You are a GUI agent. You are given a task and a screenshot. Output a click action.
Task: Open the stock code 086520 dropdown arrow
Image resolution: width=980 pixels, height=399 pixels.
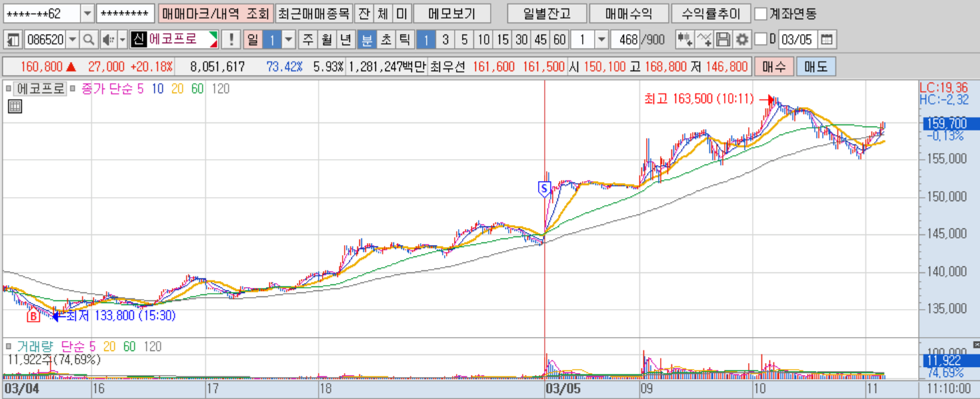coord(73,40)
